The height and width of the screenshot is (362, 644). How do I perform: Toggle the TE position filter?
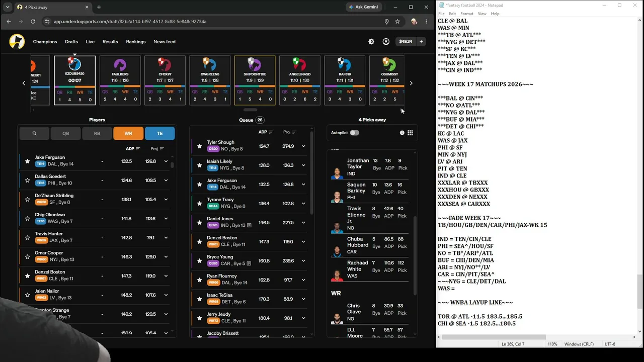coord(159,133)
